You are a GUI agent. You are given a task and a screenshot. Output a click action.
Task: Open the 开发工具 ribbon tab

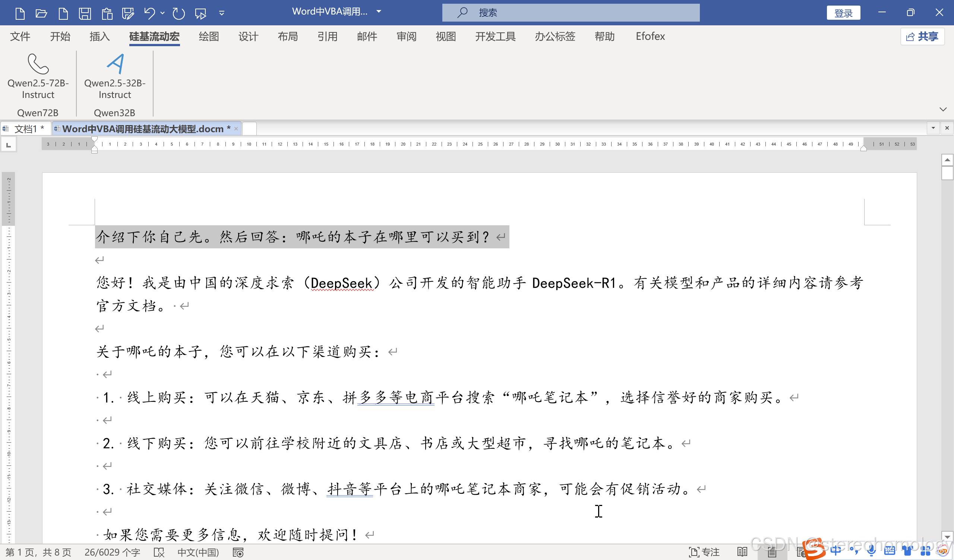(495, 36)
